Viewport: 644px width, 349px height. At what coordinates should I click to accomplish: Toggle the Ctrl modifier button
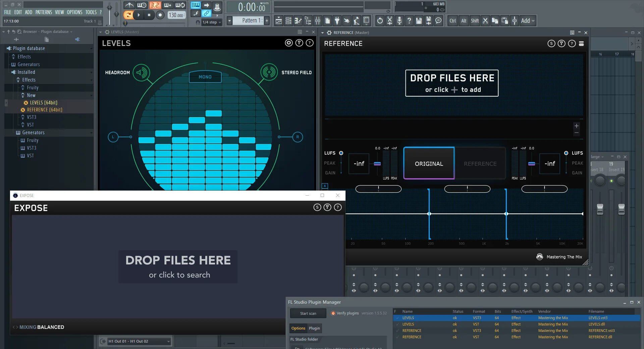[x=452, y=21]
